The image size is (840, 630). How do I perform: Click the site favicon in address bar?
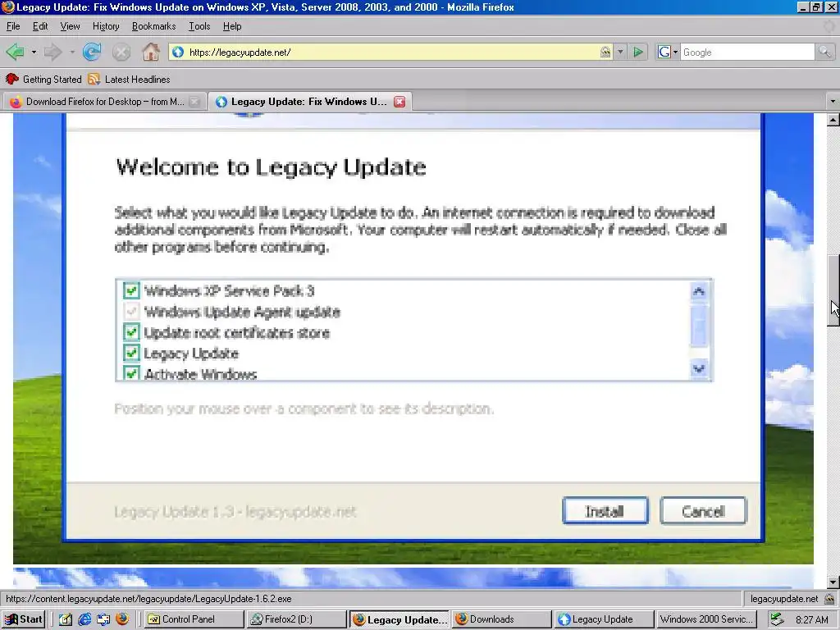coord(178,52)
